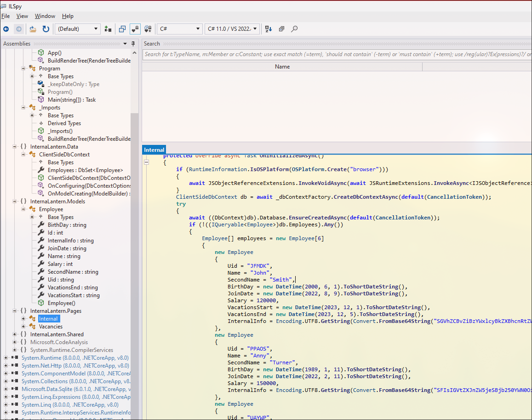This screenshot has height=420, width=532.
Task: Select the InternalInfo : string property
Action: 70,241
